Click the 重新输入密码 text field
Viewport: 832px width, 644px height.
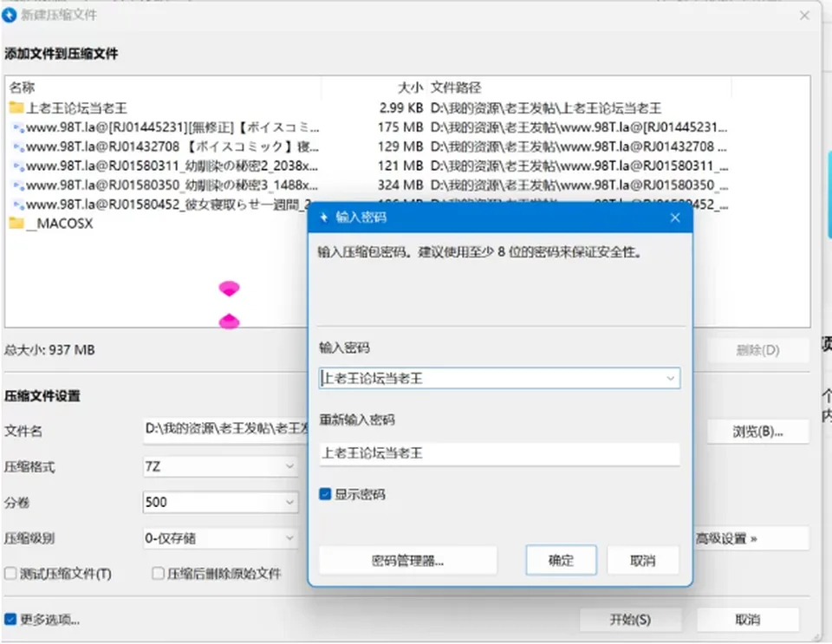[x=499, y=453]
